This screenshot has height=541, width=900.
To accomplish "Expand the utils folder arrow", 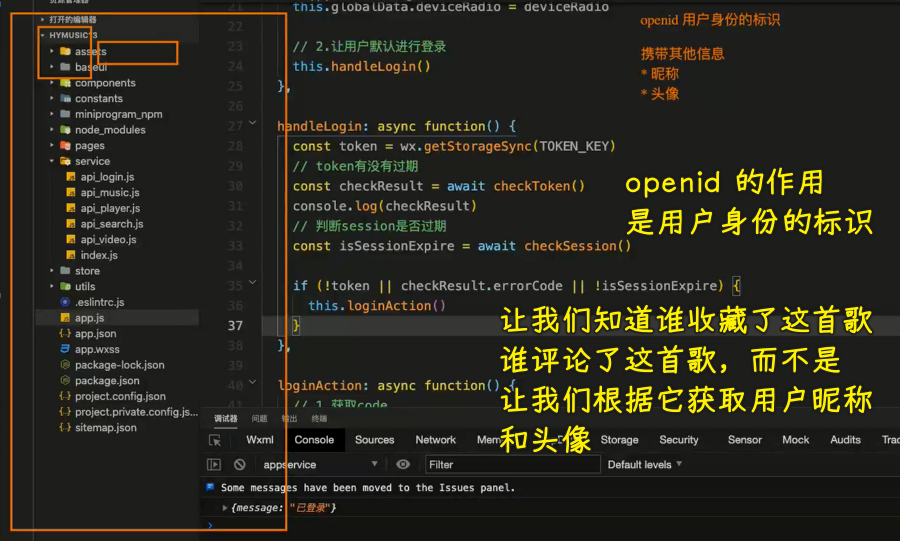I will 52,286.
